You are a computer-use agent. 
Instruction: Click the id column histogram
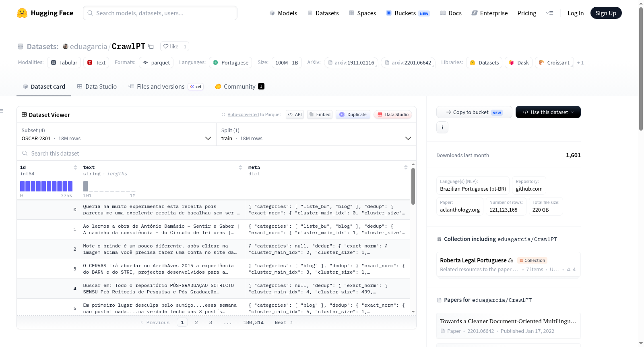tap(46, 186)
